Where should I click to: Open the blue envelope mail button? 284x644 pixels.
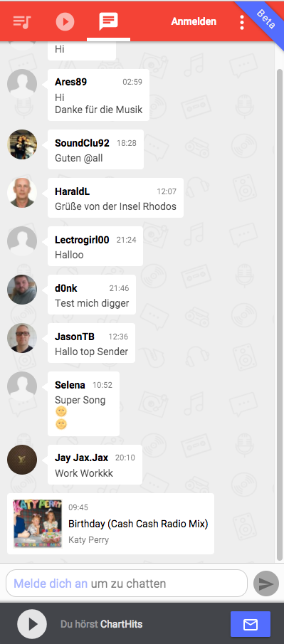251,624
